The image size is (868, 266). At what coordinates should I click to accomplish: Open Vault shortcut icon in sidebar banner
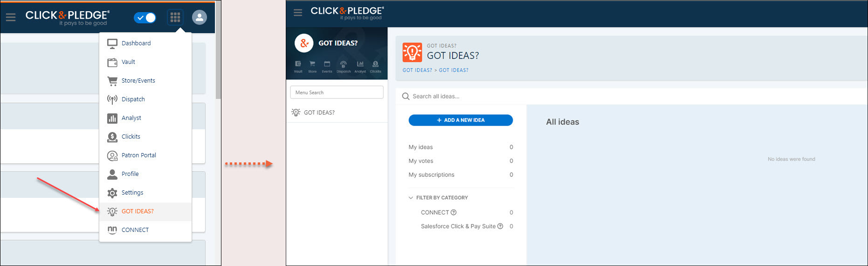coord(298,67)
